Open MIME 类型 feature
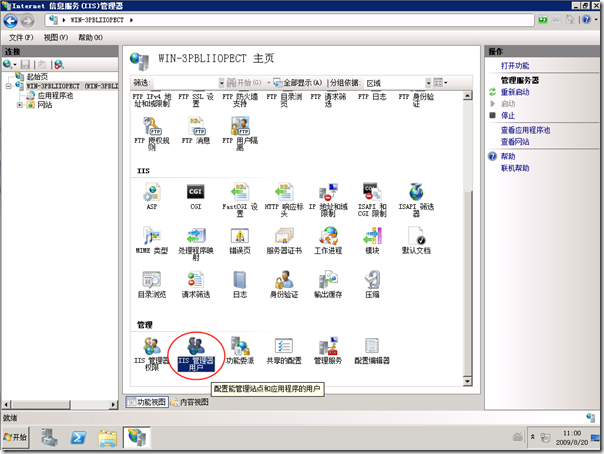The image size is (604, 454). click(152, 240)
